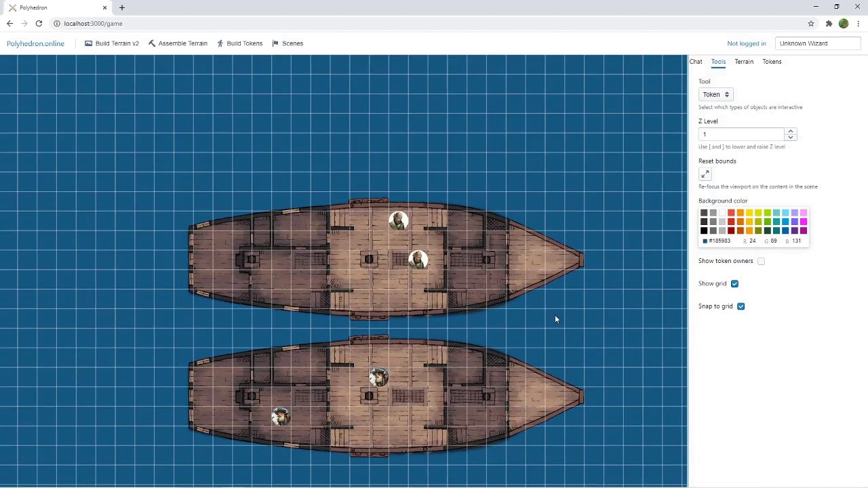This screenshot has height=488, width=868.
Task: Edit the red channel value 24
Action: [x=753, y=241]
